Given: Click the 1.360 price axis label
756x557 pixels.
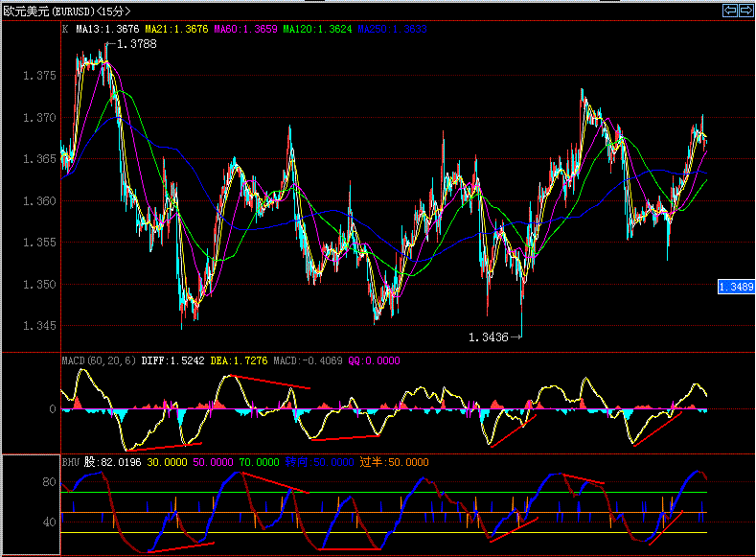Looking at the screenshot, I should (38, 201).
